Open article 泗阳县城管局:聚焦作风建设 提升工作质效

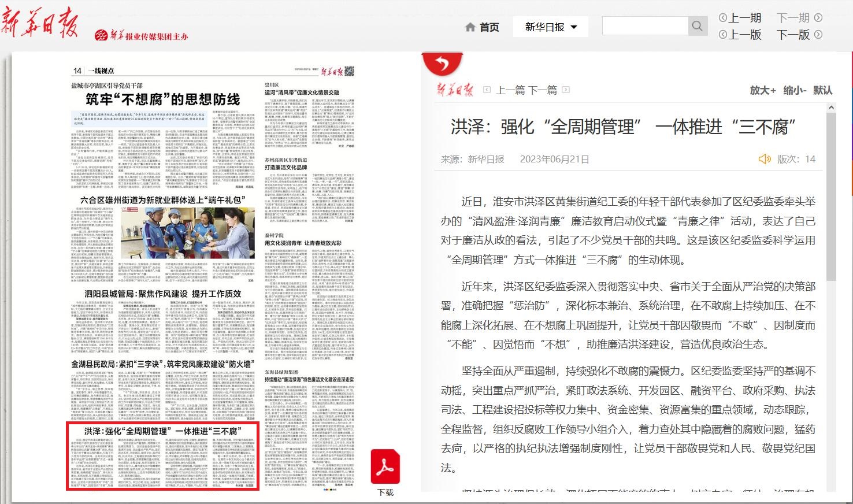(x=162, y=294)
